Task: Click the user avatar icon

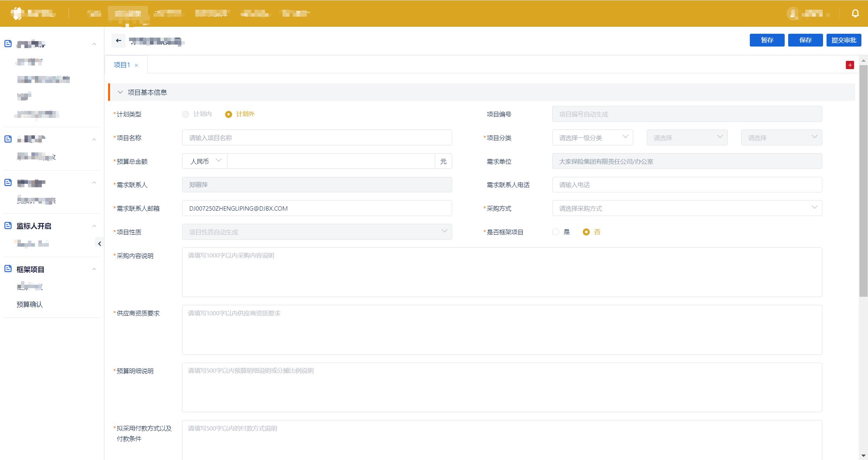Action: pyautogui.click(x=792, y=13)
